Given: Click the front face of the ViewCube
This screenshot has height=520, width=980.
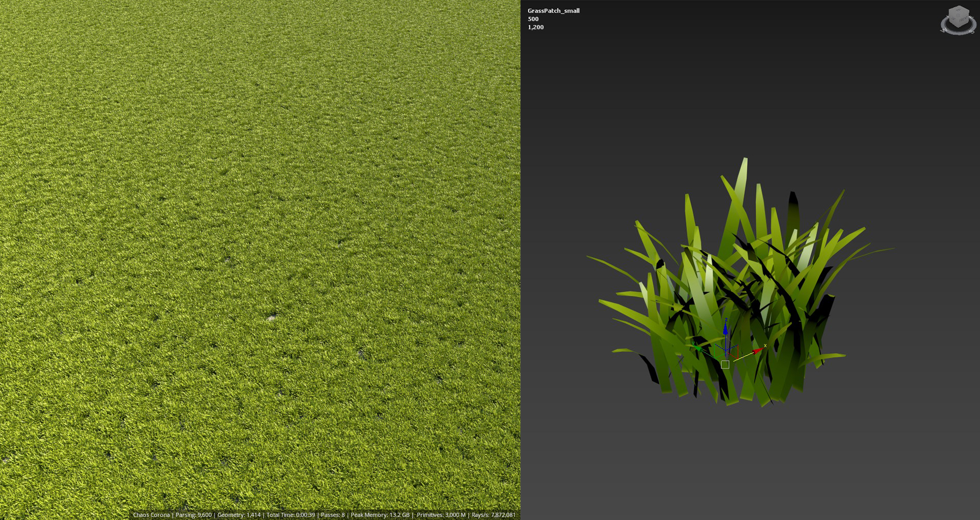Looking at the screenshot, I should point(963,20).
